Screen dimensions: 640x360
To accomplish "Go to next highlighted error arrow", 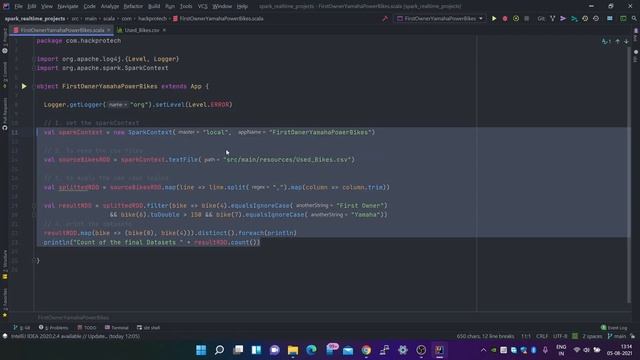I will point(626,41).
